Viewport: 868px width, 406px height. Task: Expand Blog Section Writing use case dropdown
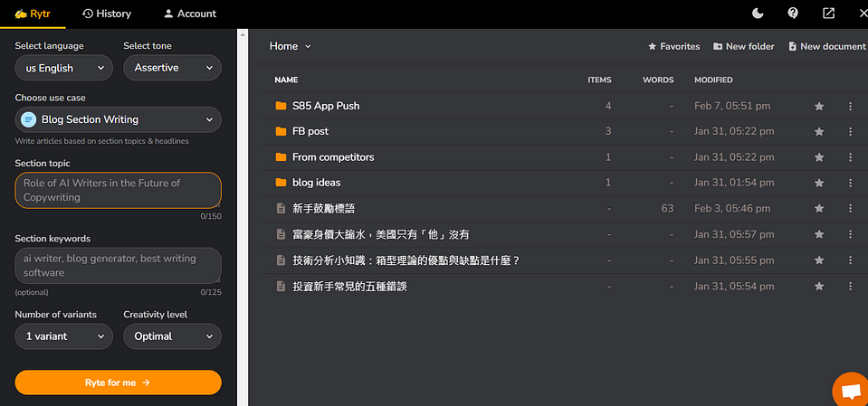pos(118,119)
